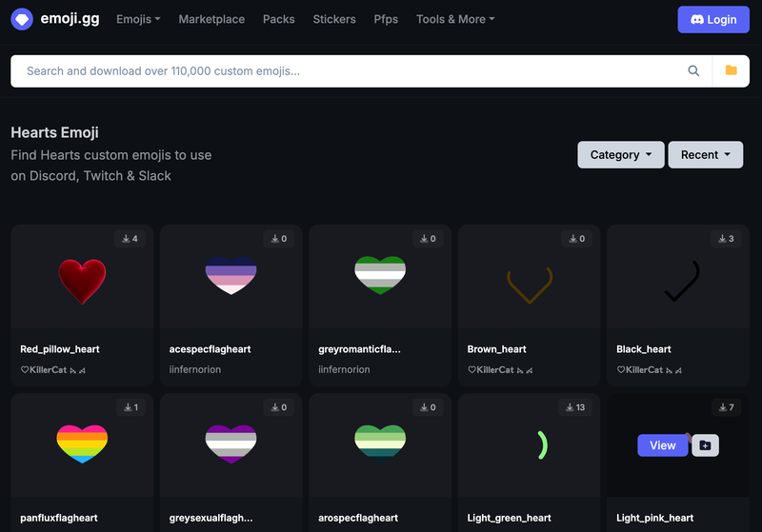Open the Emojis dropdown menu

pos(138,19)
